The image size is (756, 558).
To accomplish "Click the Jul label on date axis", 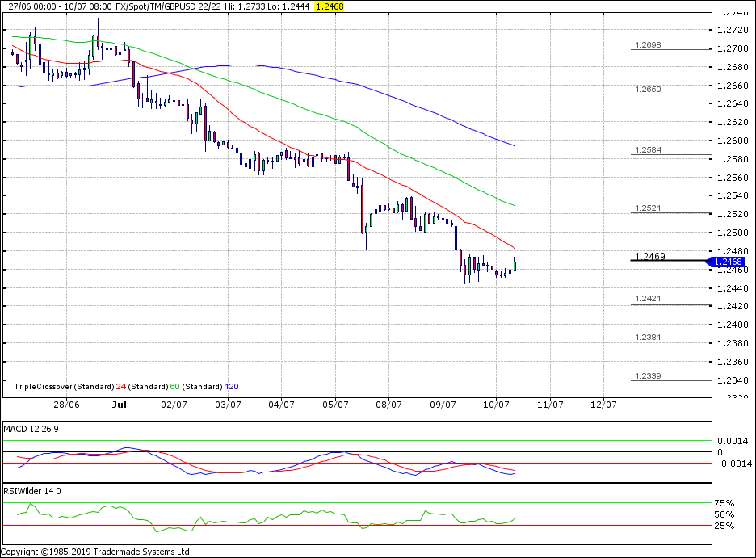I will point(120,404).
